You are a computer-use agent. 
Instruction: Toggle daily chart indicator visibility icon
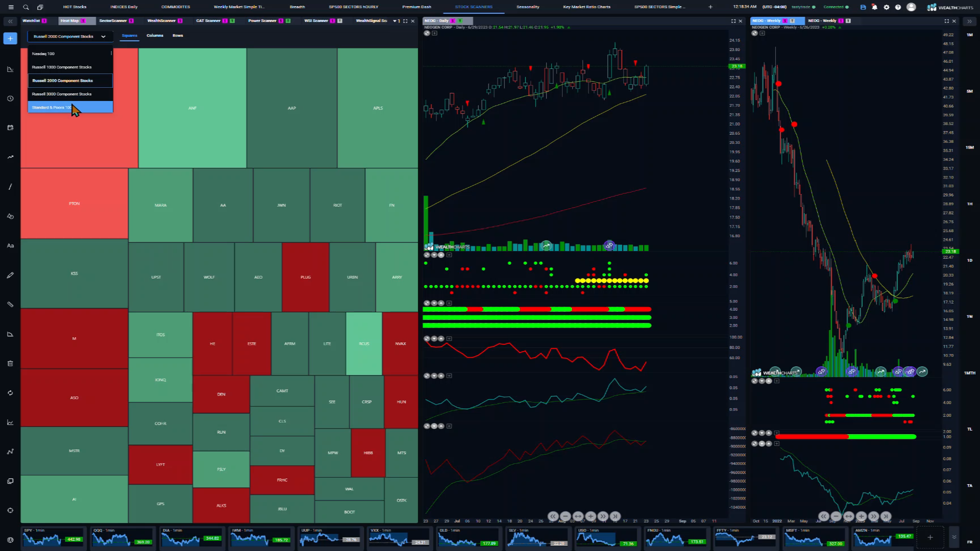pyautogui.click(x=427, y=33)
